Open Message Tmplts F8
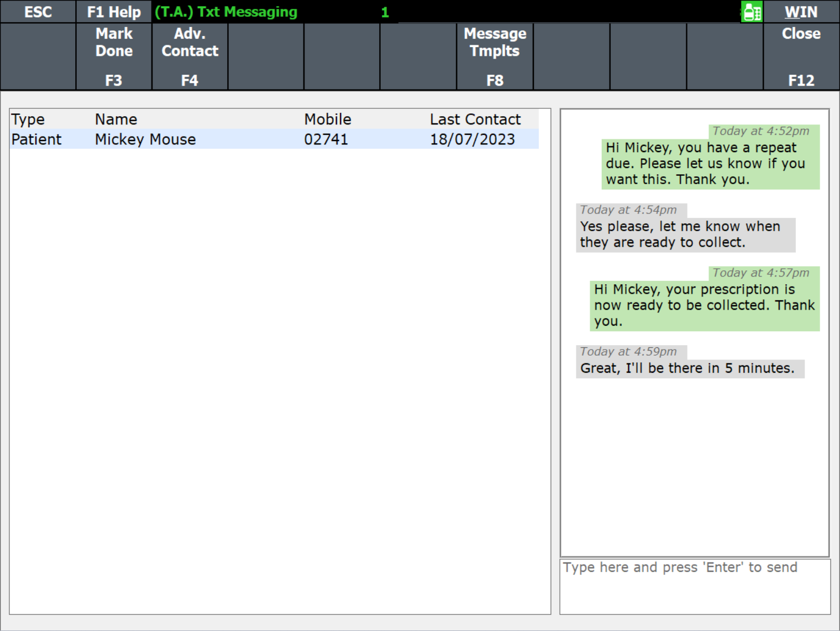This screenshot has width=840, height=631. [495, 56]
